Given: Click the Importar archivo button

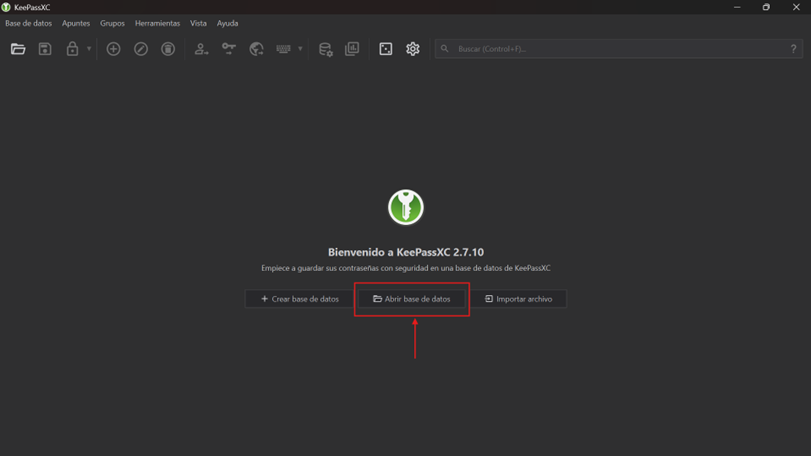Looking at the screenshot, I should click(x=518, y=299).
